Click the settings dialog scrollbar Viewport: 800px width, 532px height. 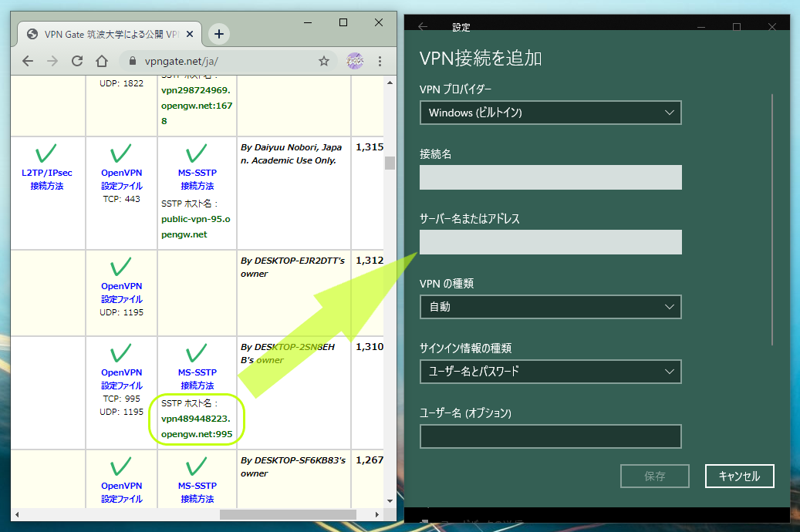772,219
